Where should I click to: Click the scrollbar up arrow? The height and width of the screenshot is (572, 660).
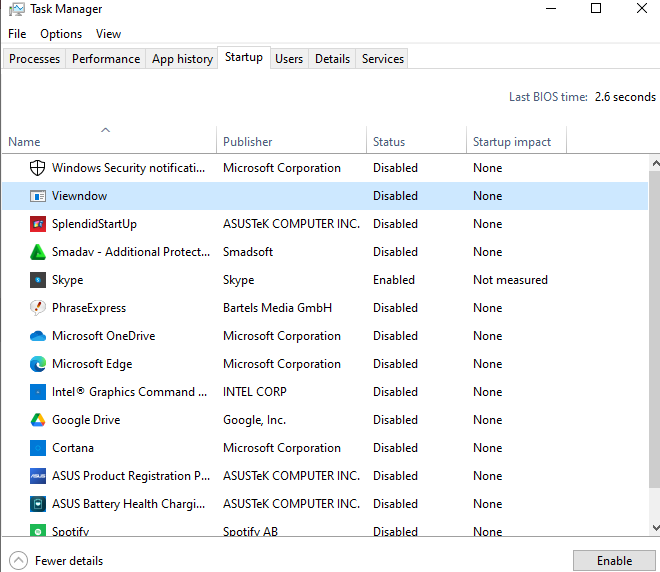pos(655,163)
